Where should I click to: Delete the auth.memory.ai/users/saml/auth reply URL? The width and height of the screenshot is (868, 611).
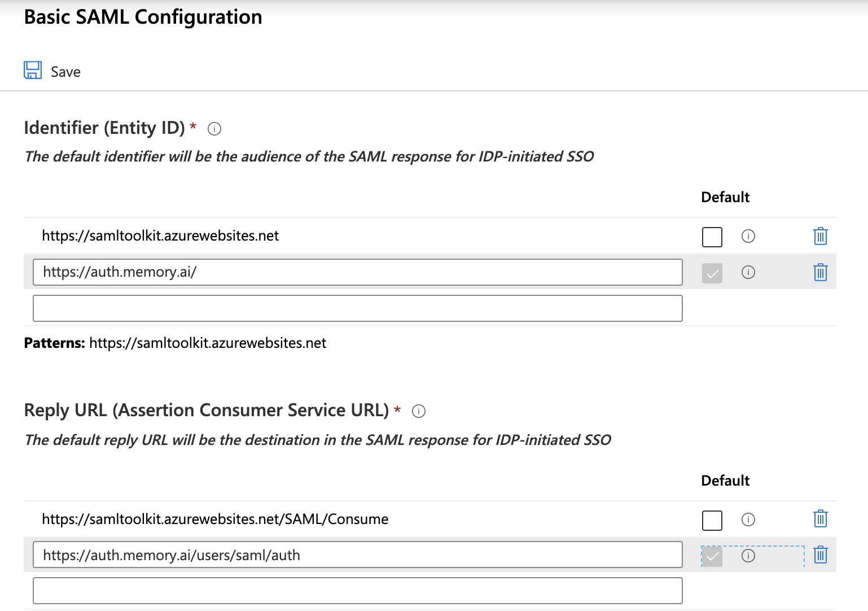[x=820, y=555]
